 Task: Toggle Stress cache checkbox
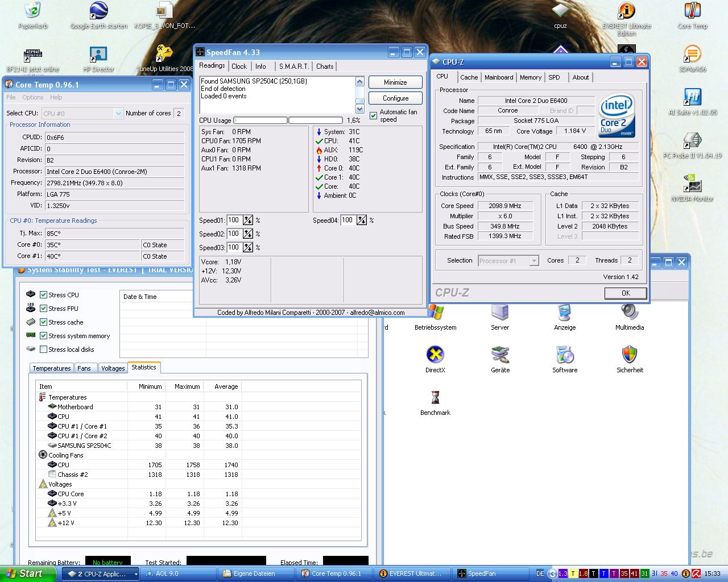(43, 322)
